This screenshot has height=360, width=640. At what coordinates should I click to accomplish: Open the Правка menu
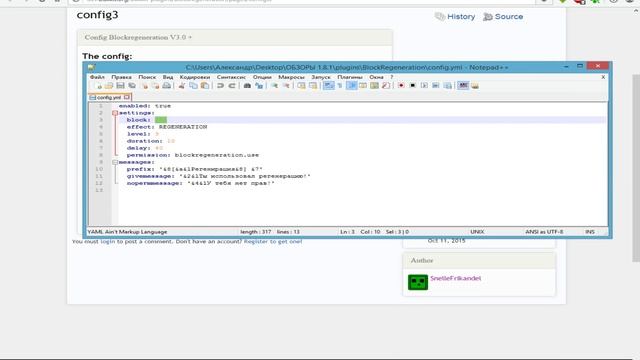tap(121, 77)
